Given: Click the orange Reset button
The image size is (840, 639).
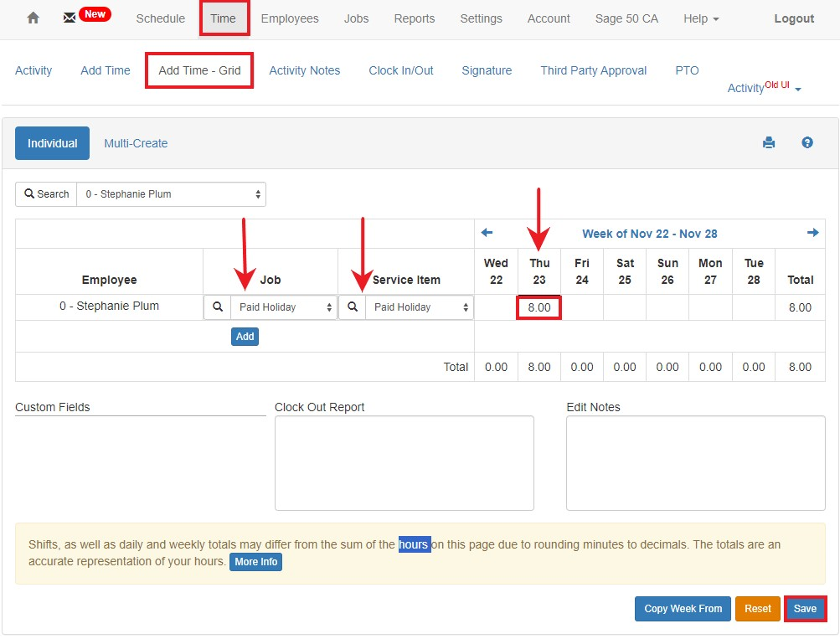Looking at the screenshot, I should (757, 609).
